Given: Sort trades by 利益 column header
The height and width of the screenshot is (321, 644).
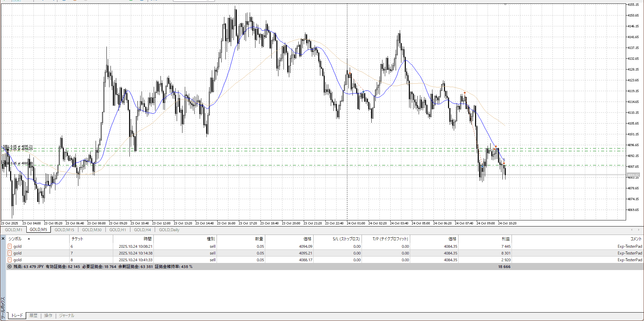Looking at the screenshot, I should click(505, 239).
